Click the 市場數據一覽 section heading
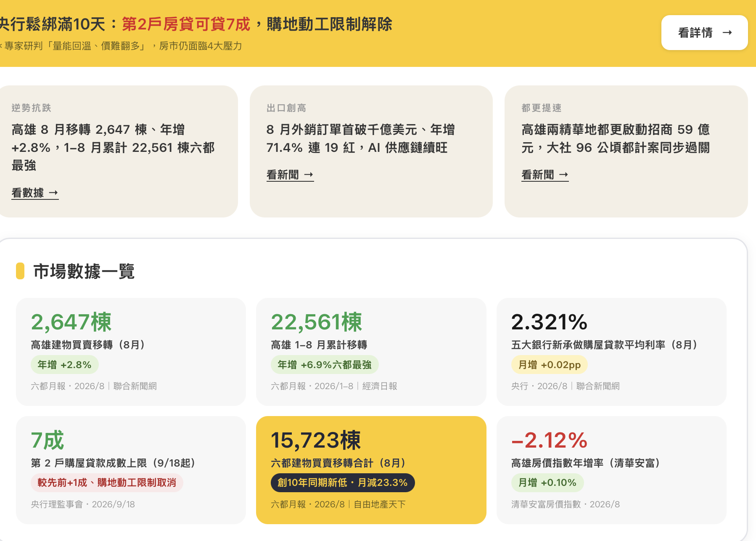Image resolution: width=756 pixels, height=541 pixels. click(x=84, y=271)
